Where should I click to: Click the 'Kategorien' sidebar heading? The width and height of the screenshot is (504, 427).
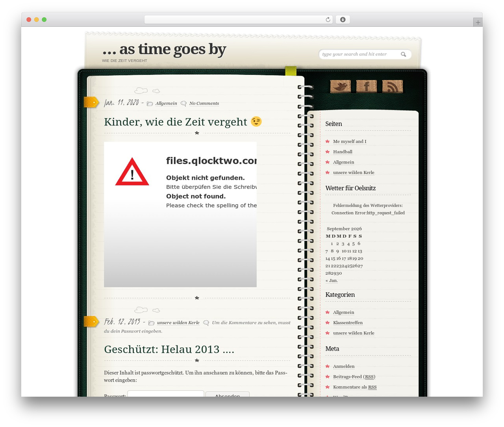pyautogui.click(x=340, y=295)
